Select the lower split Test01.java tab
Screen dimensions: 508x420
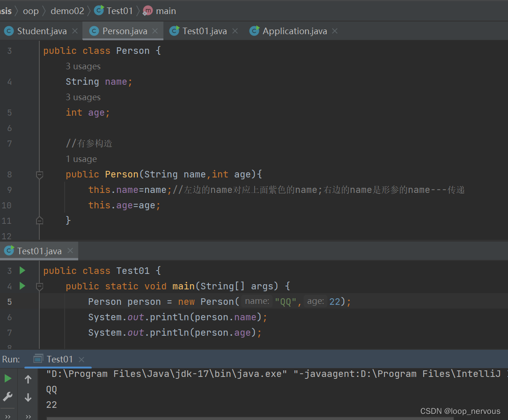click(x=39, y=251)
